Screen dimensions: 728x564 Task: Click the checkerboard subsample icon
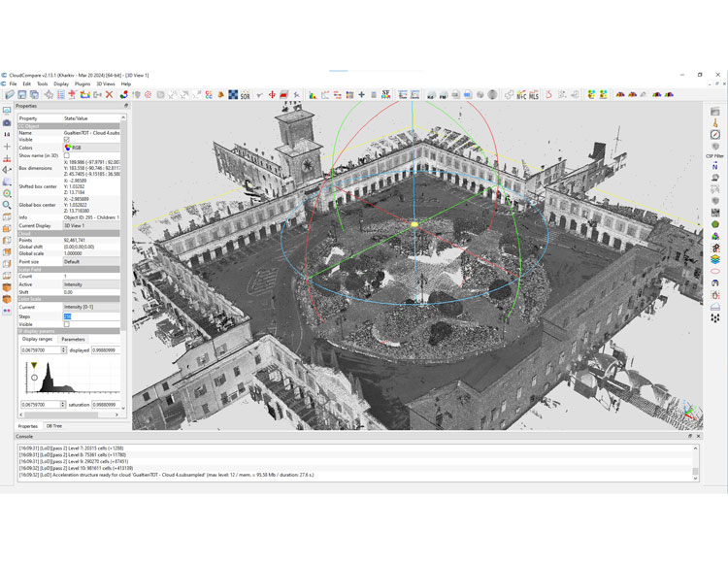click(233, 95)
